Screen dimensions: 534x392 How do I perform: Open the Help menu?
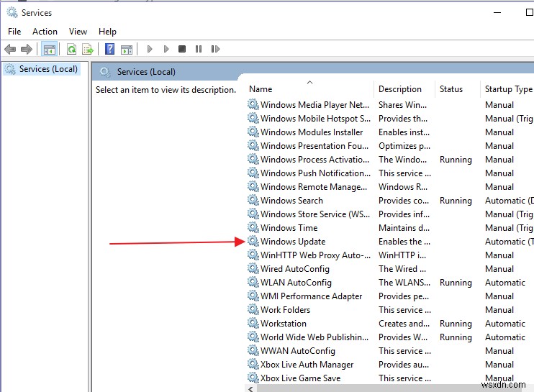point(108,32)
